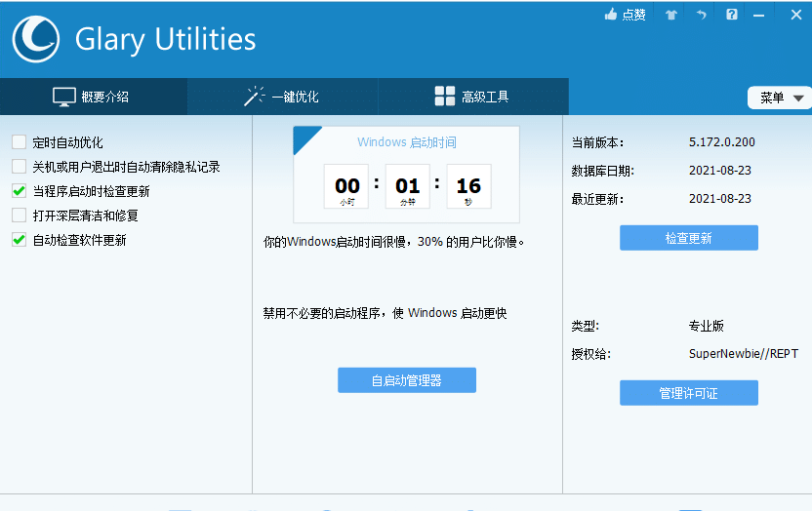Screen dimensions: 812x511
Task: Click the 最近更新 value 2021-08-23
Action: pyautogui.click(x=720, y=199)
